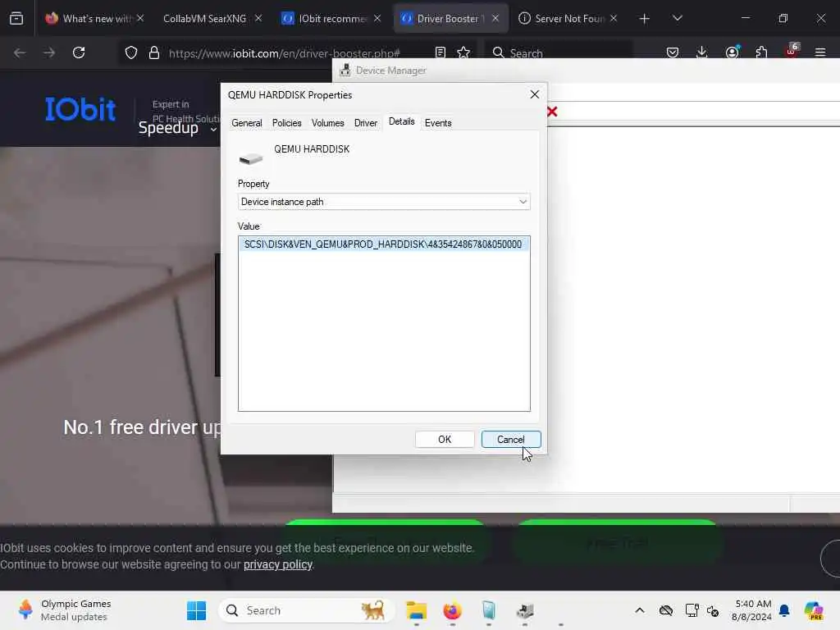The image size is (840, 630).
Task: Open Copilot preview icon on taskbar
Action: coord(814,610)
